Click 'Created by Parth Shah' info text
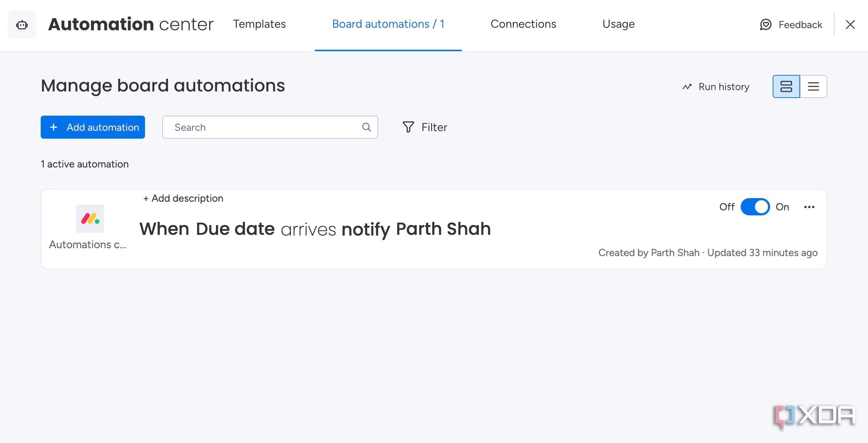Screen dimensions: 868x443 (649, 253)
